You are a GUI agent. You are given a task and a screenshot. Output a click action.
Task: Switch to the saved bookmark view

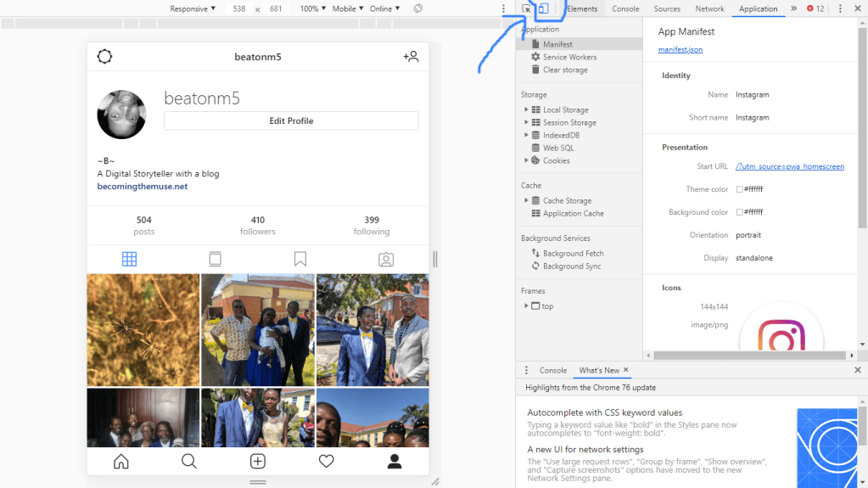pyautogui.click(x=300, y=260)
